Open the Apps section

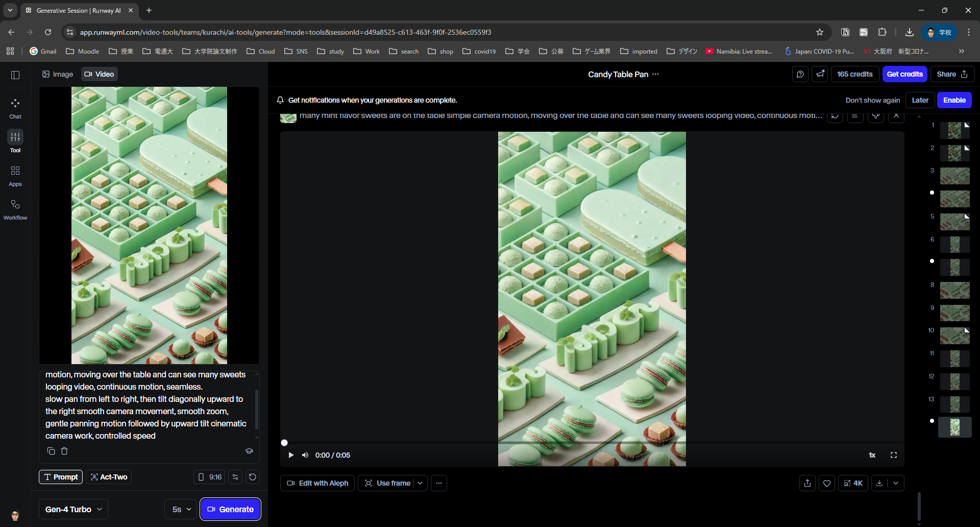[x=15, y=176]
